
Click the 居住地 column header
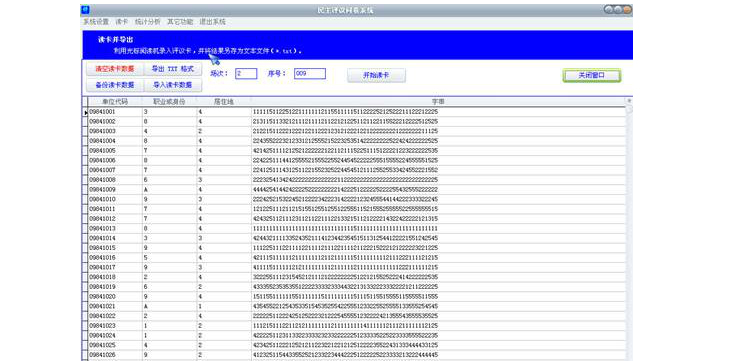(224, 101)
